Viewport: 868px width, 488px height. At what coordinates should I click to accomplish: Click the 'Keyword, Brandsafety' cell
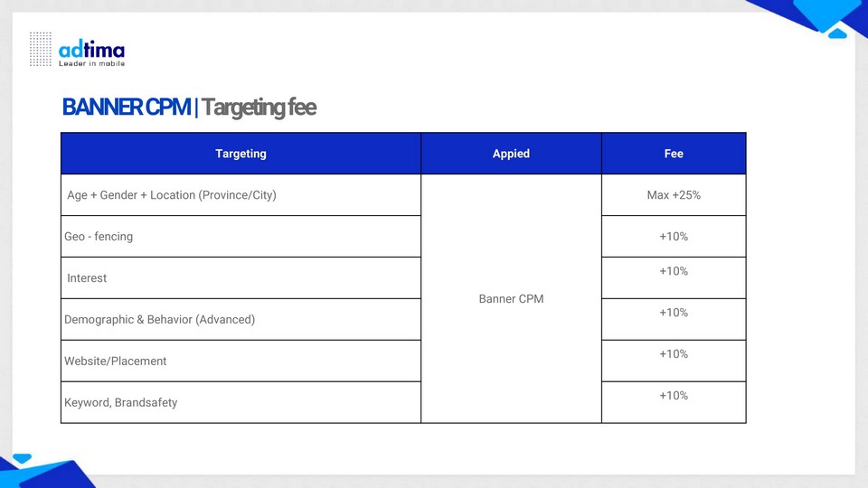pos(121,403)
